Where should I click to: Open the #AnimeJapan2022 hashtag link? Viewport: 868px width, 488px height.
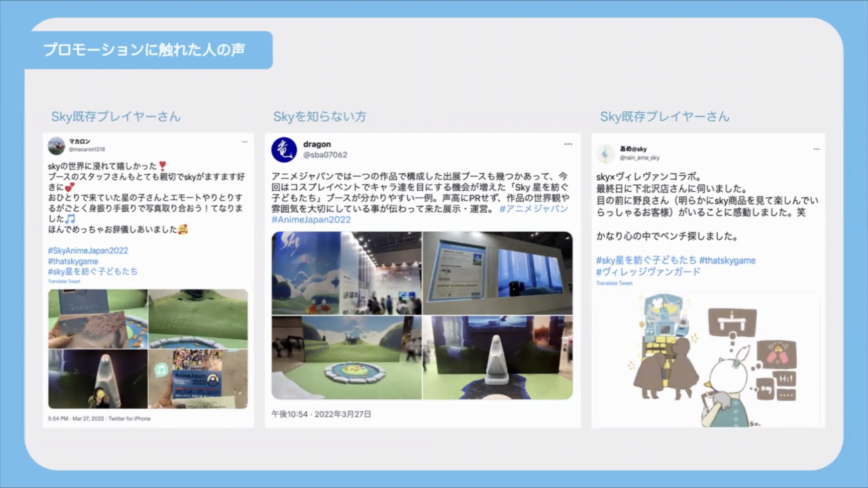[311, 220]
